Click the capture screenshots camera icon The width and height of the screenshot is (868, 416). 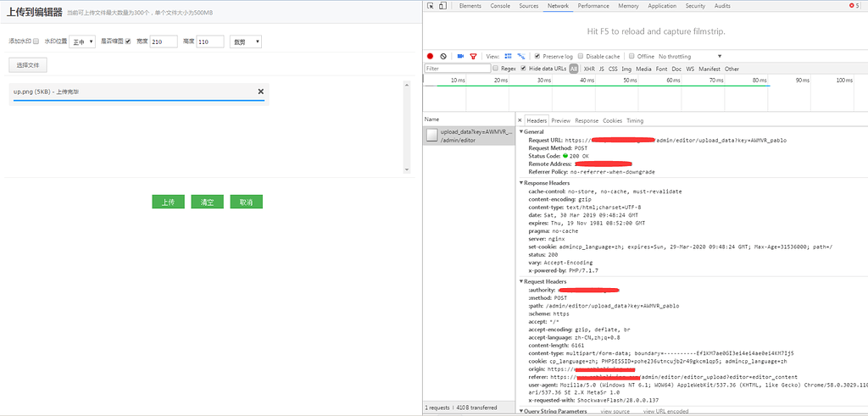coord(460,56)
